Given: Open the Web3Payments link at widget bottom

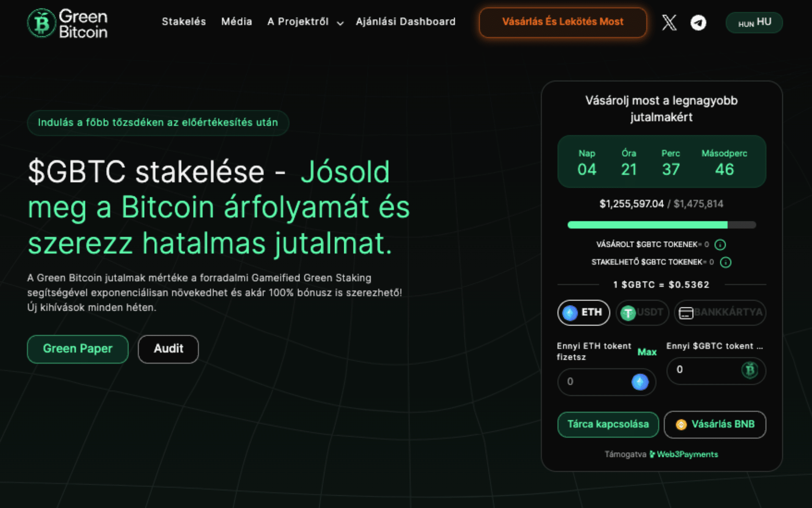Looking at the screenshot, I should [x=687, y=454].
